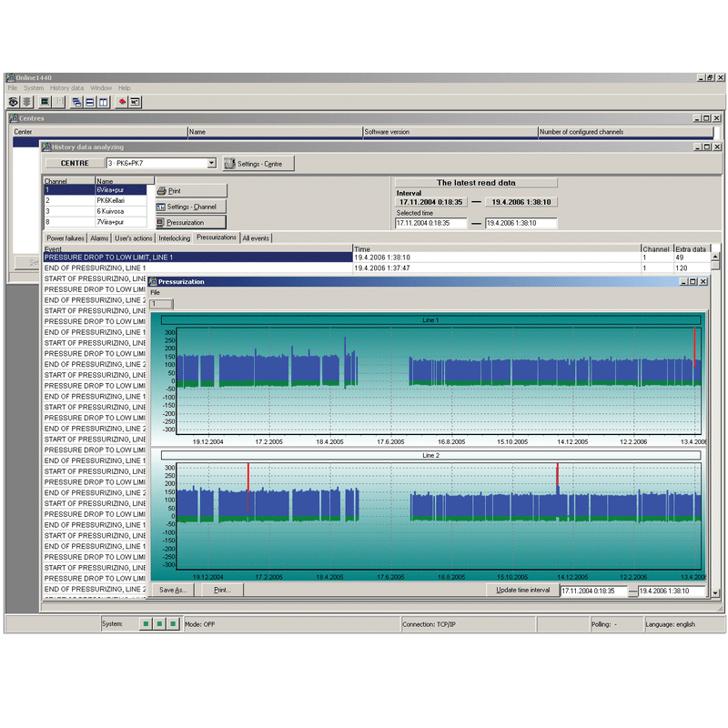Select channel 1 row 6Viira+pur
The image size is (728, 728).
[x=96, y=190]
